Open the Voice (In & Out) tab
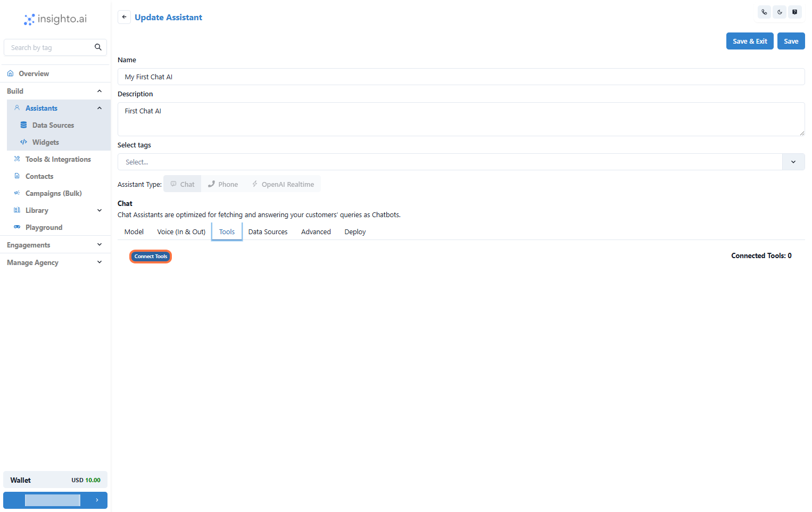 click(x=181, y=232)
